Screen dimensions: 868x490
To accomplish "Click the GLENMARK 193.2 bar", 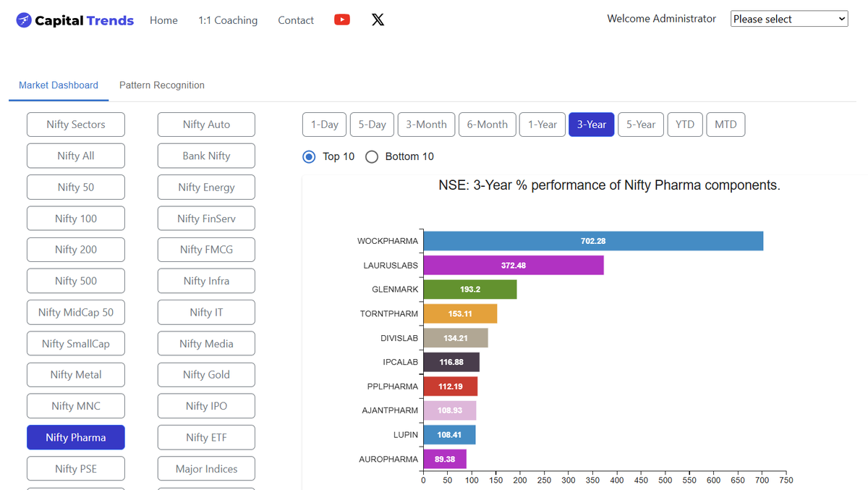I will [470, 290].
